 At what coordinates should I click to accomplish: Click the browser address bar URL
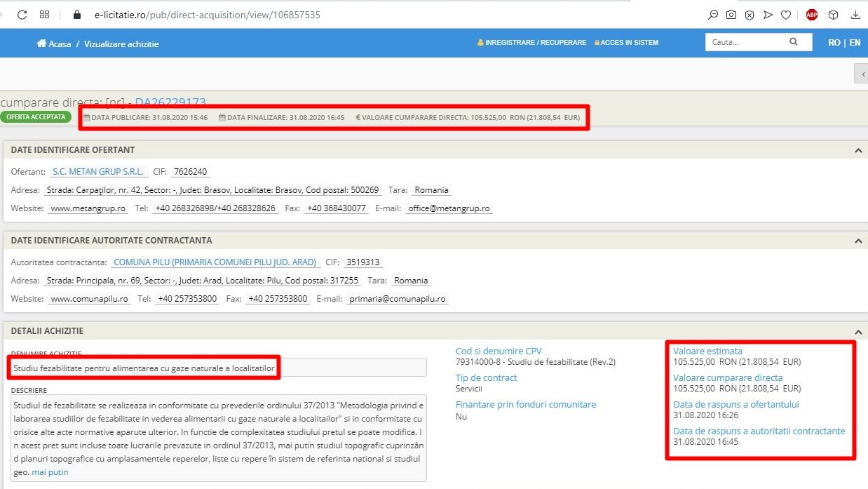208,14
